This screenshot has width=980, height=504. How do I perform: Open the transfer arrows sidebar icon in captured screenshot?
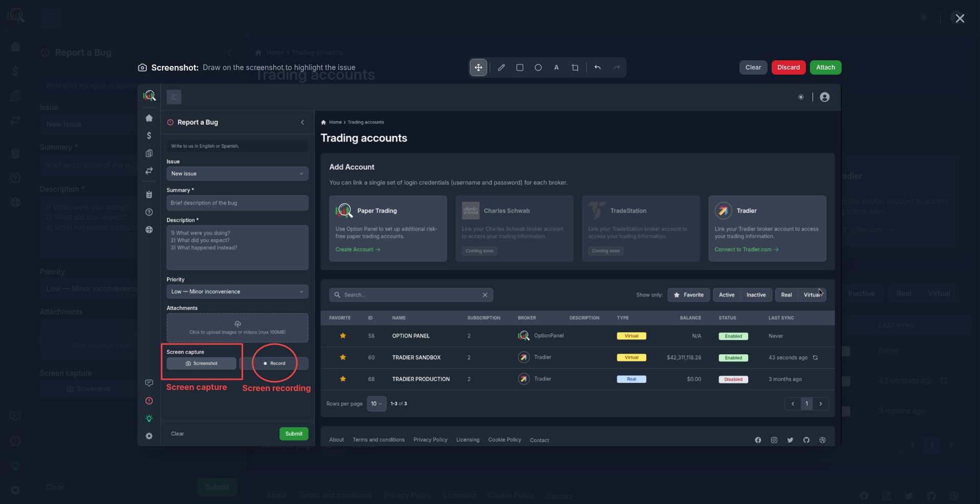149,171
